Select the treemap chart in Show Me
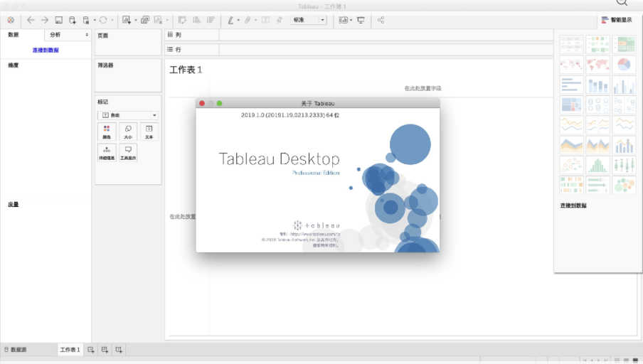The image size is (643, 364). click(571, 105)
